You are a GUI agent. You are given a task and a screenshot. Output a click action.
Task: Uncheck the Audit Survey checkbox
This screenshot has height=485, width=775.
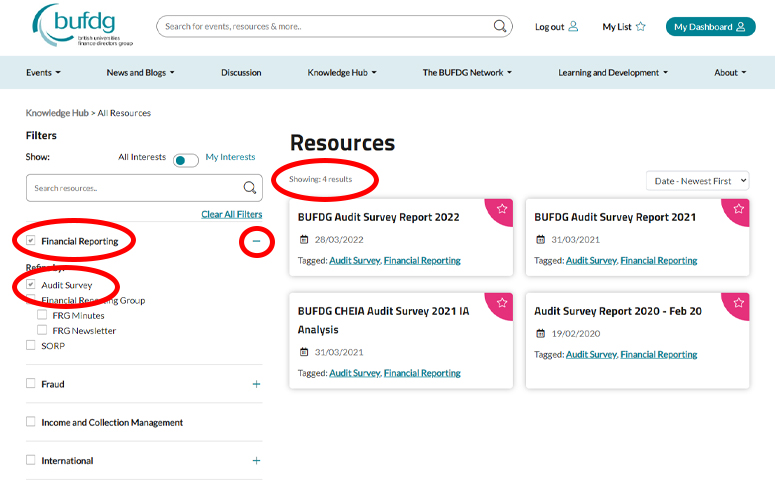coord(31,285)
